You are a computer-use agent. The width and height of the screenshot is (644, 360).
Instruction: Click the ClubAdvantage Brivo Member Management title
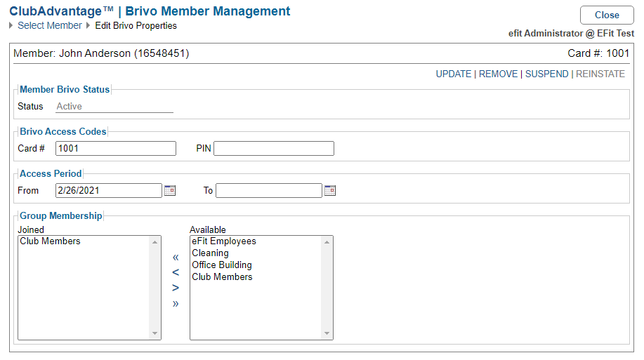150,11
